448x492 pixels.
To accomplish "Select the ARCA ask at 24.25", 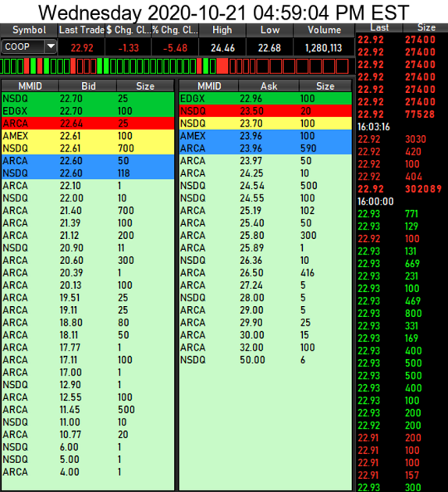I will coord(265,173).
